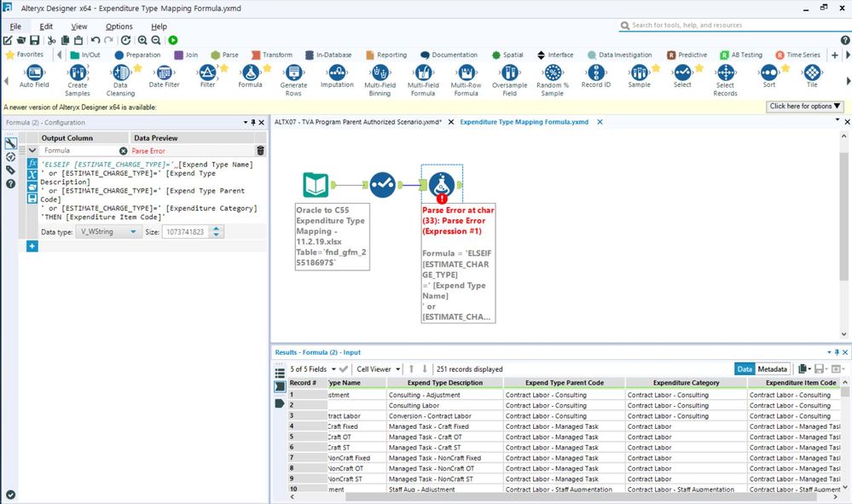
Task: Open the Options menu
Action: click(x=119, y=26)
